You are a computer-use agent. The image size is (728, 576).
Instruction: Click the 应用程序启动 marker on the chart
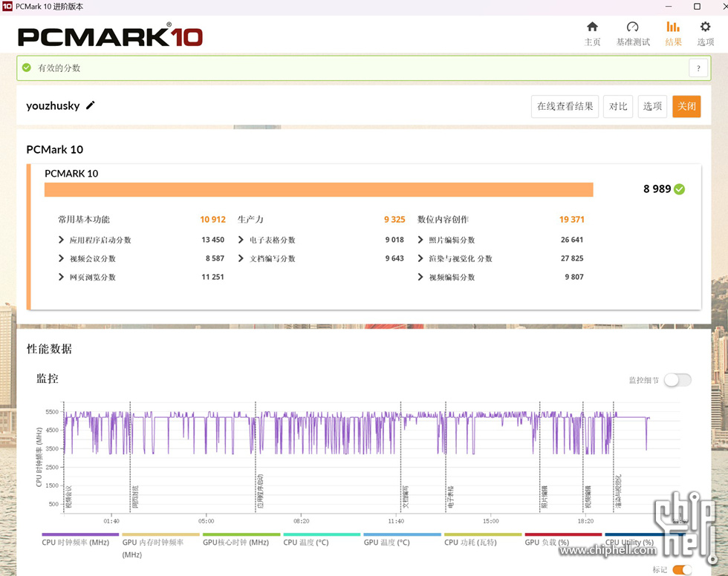(x=261, y=491)
